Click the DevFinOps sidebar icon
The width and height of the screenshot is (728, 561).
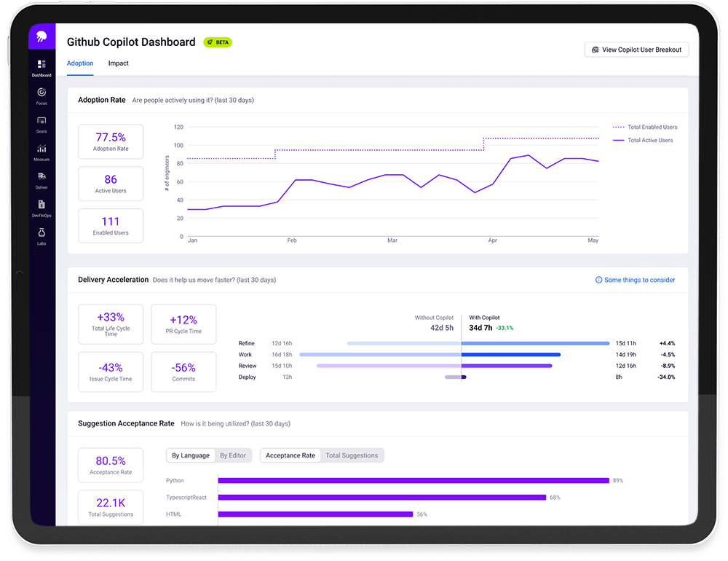(41, 205)
